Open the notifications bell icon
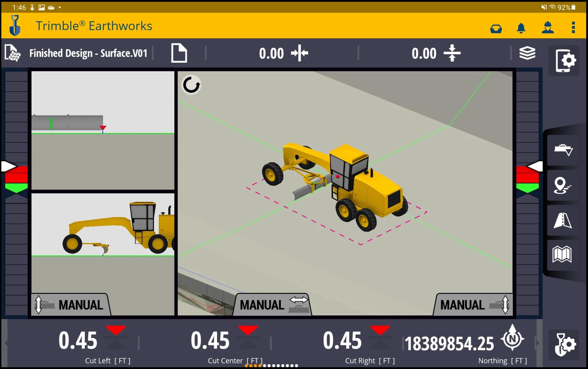588x369 pixels. (x=522, y=28)
